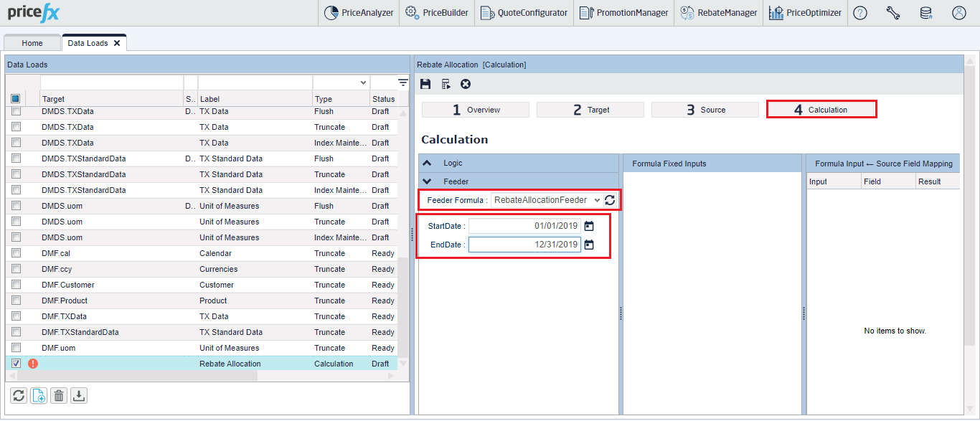Toggle the select-all checkbox in table header
Viewport: 980px width, 421px height.
pyautogui.click(x=16, y=99)
